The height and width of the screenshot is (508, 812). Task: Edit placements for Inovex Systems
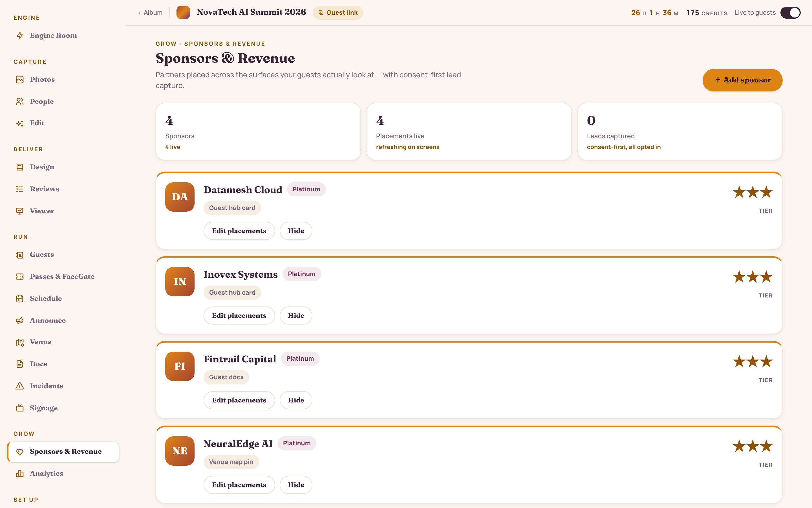click(239, 316)
